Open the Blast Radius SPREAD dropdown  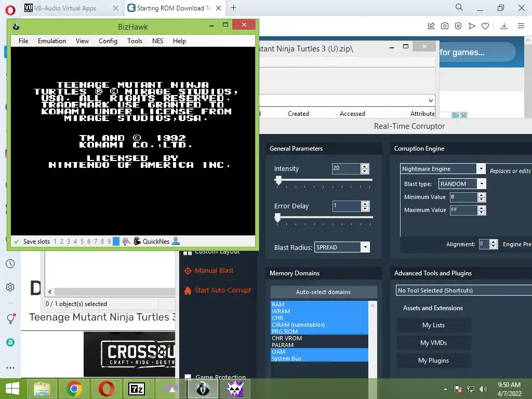coord(365,247)
